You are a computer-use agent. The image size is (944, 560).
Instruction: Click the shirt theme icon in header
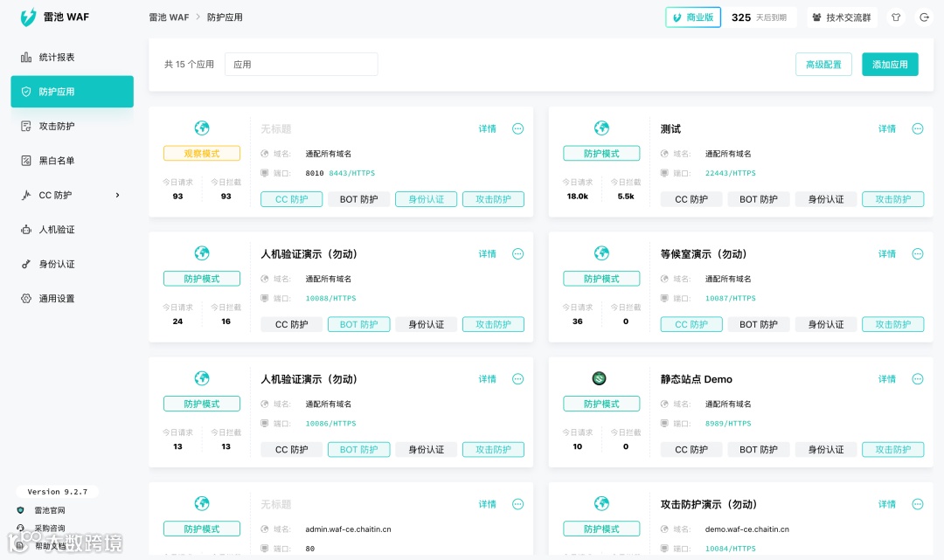tap(896, 17)
